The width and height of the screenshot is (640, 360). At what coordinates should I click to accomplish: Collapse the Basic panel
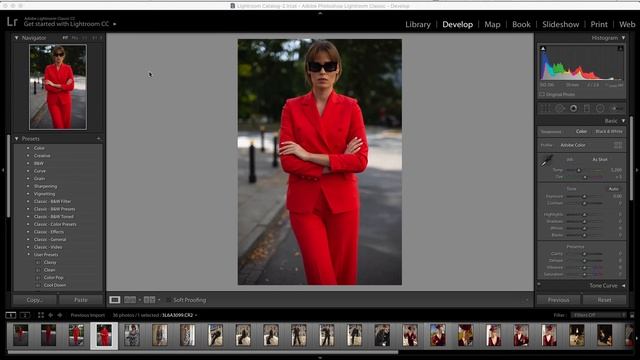623,121
